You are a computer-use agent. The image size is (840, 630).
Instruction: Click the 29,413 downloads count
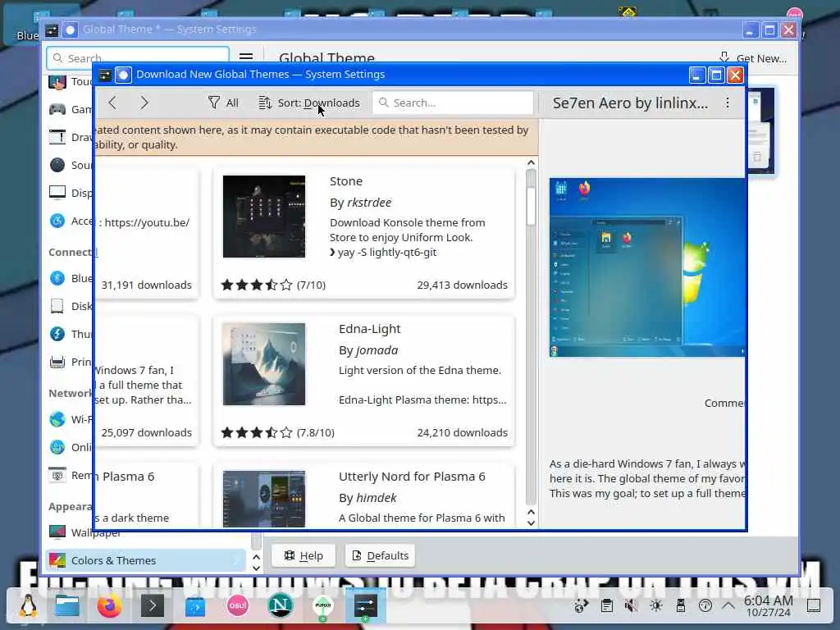tap(463, 285)
